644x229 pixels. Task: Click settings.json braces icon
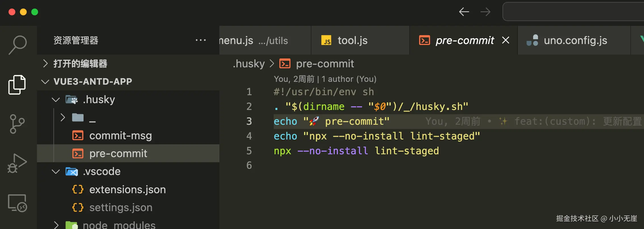pos(78,207)
